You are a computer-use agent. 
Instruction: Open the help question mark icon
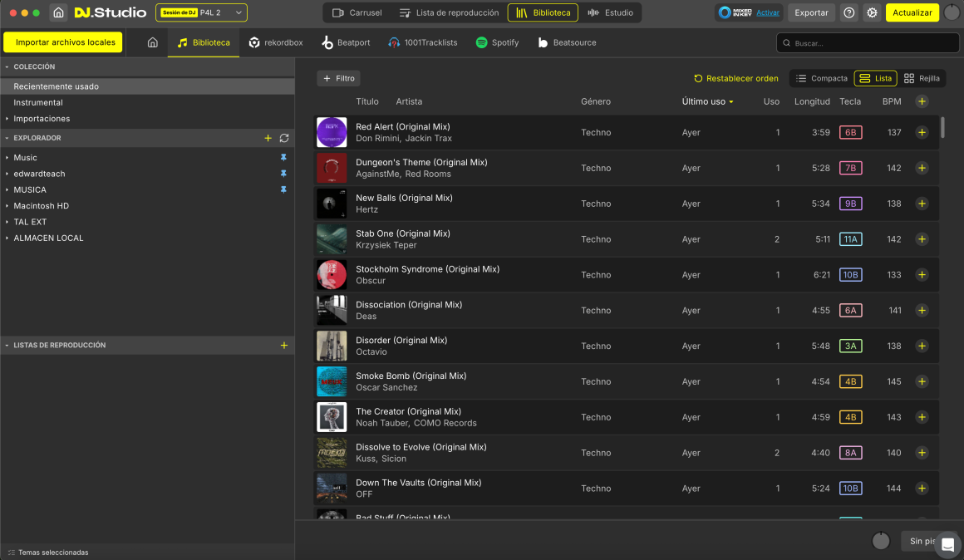849,12
